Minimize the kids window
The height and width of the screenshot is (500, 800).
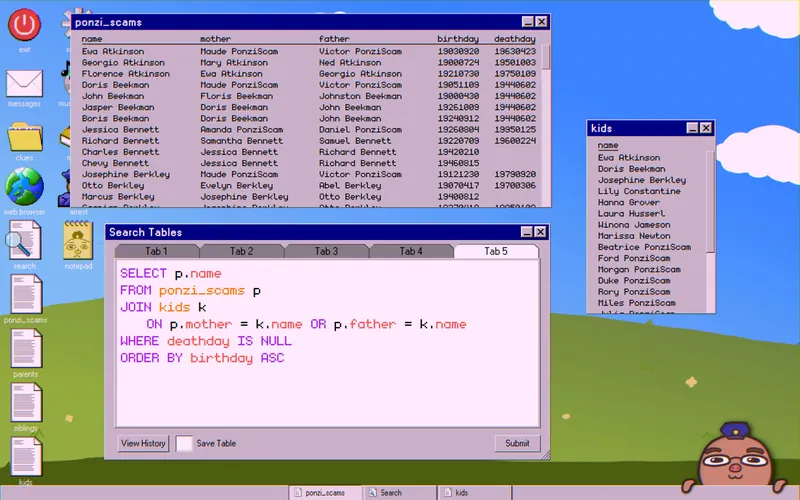pos(692,128)
